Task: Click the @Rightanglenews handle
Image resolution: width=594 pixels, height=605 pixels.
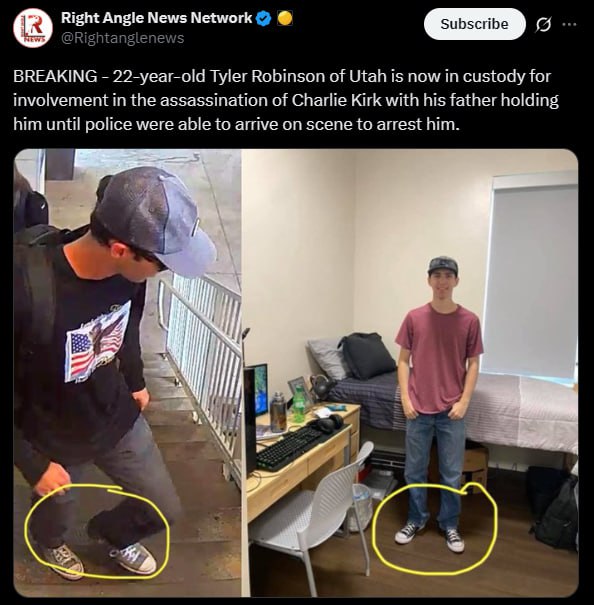Action: coord(123,38)
